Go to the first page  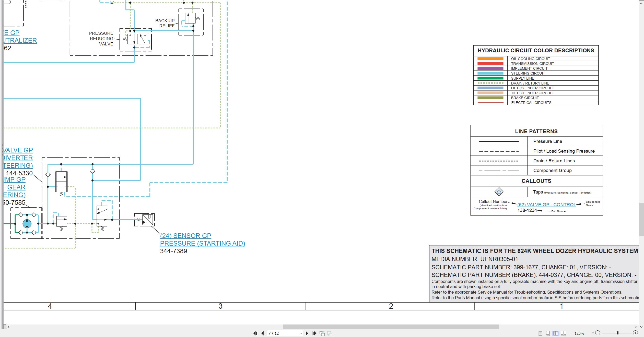pos(255,333)
